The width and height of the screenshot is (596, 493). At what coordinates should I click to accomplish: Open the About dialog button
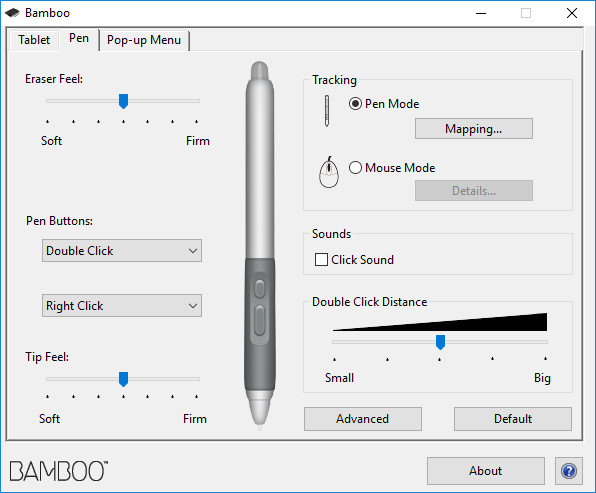[485, 471]
